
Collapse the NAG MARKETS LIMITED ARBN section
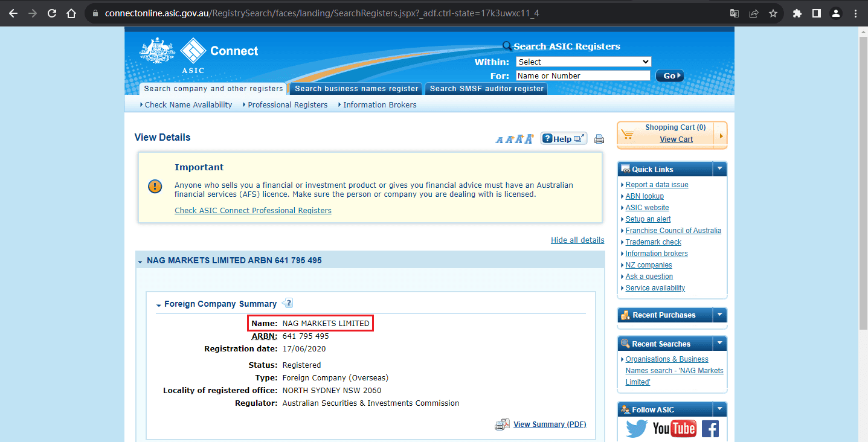point(140,261)
